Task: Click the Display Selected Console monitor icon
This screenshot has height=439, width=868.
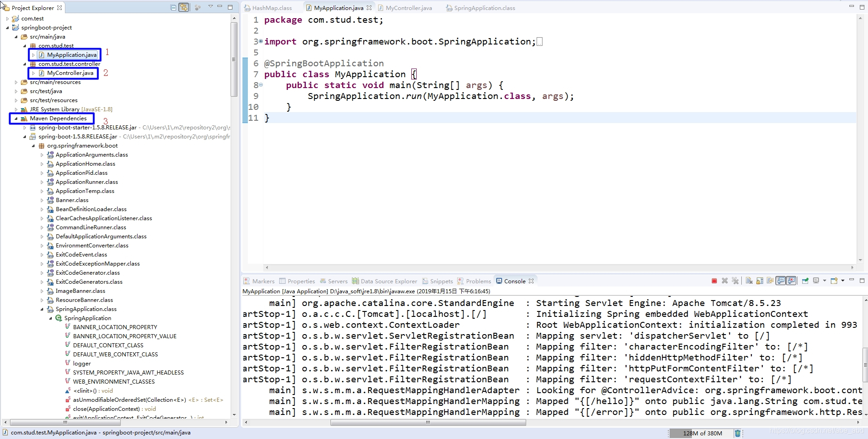Action: click(x=816, y=281)
